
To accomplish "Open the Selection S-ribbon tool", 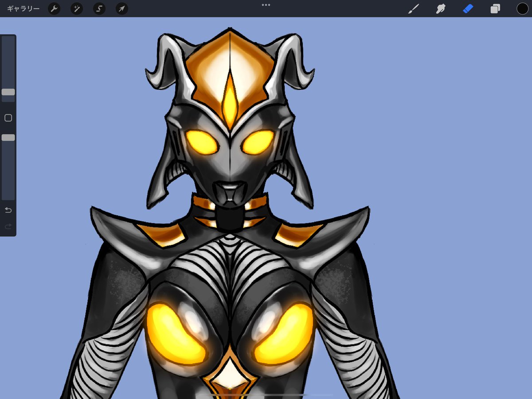I will point(99,8).
